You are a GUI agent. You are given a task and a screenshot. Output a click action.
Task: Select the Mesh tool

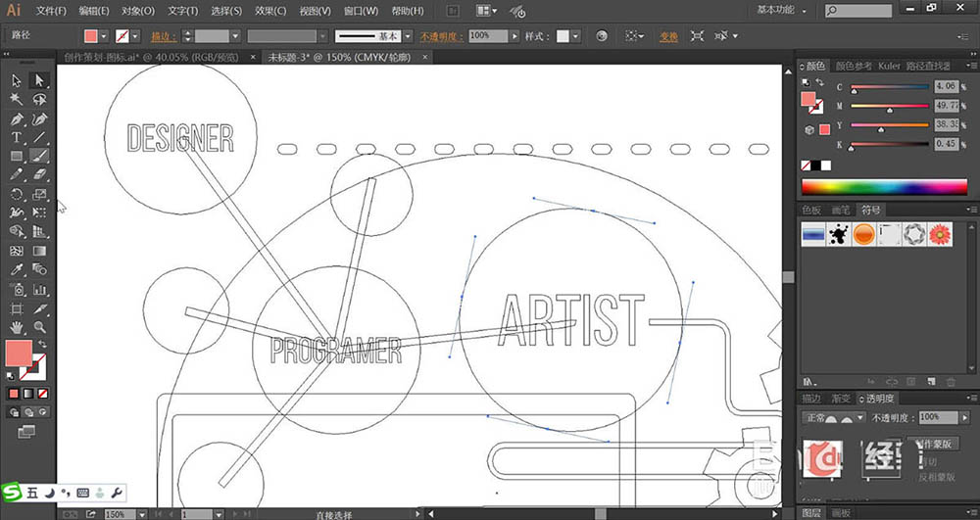click(x=17, y=251)
